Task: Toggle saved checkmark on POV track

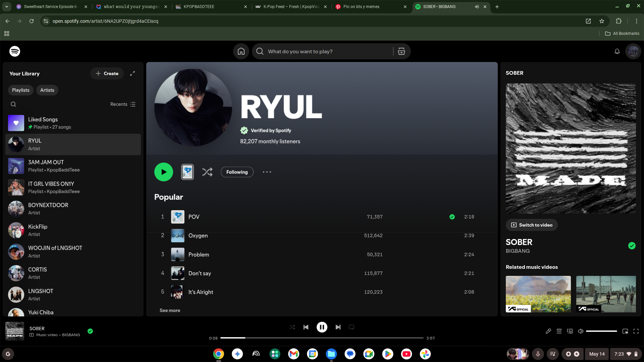Action: 452,217
